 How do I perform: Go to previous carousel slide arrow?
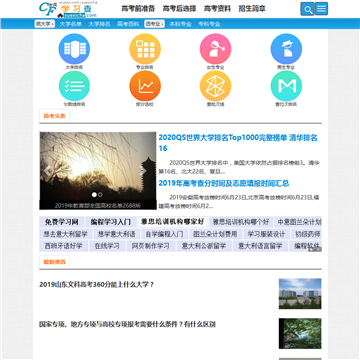[x=48, y=171]
